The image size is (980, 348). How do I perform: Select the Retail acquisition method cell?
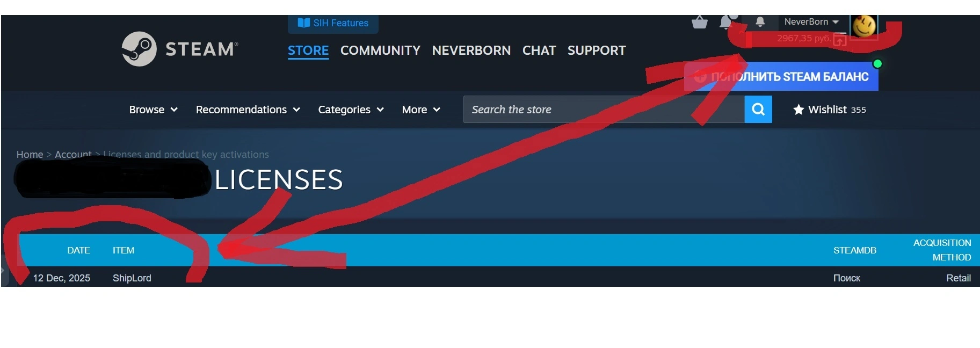pyautogui.click(x=959, y=278)
